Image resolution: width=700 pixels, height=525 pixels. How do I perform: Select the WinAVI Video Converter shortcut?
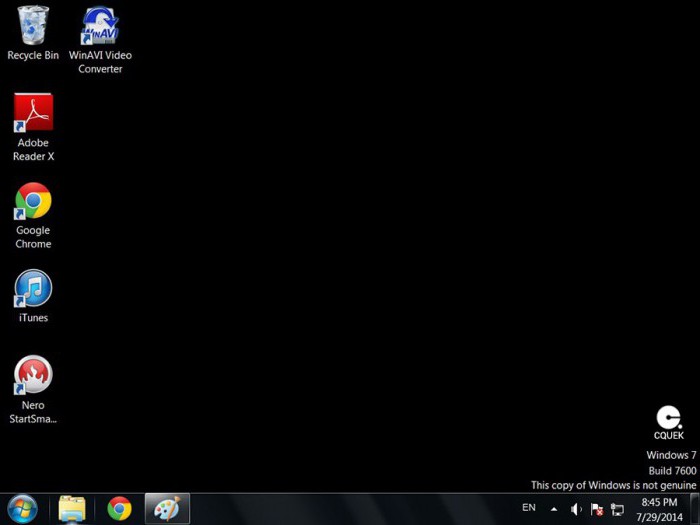point(100,38)
